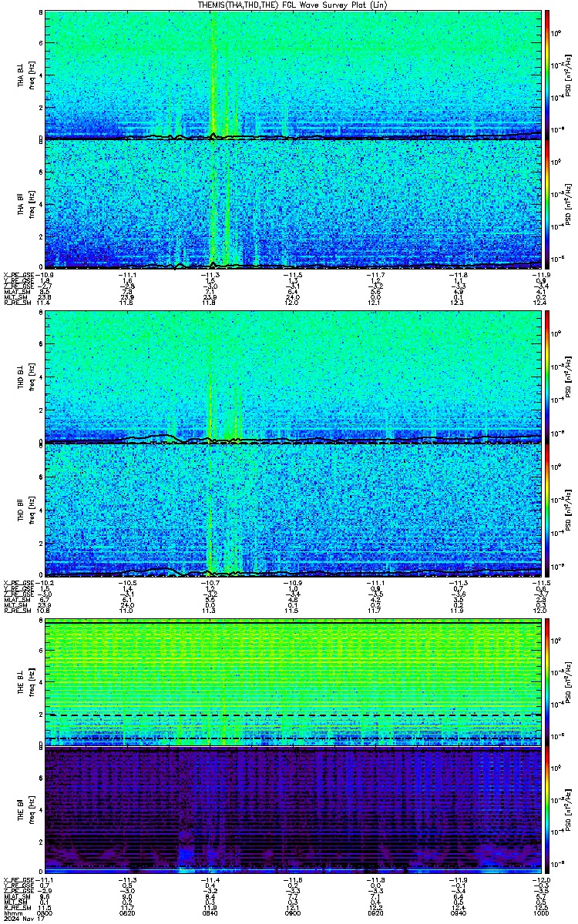Click the "hhmm" time format label
This screenshot has width=578, height=924.
12,914
